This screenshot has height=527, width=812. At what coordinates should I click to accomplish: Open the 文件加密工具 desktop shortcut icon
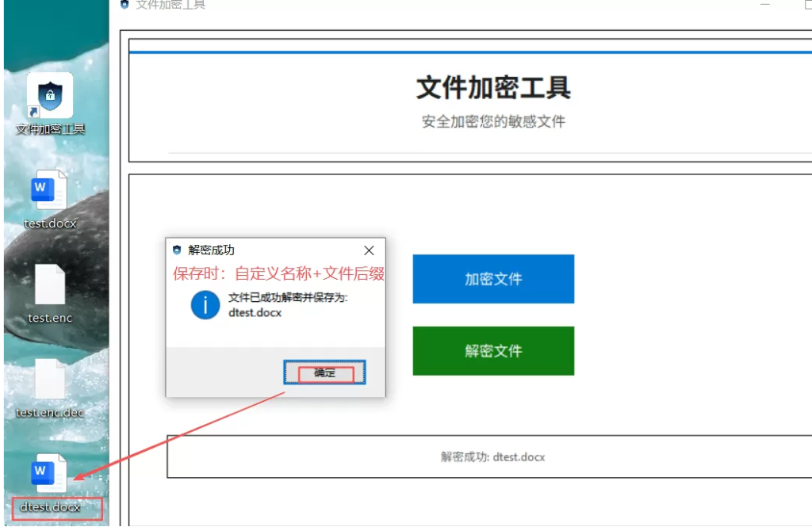(50, 95)
